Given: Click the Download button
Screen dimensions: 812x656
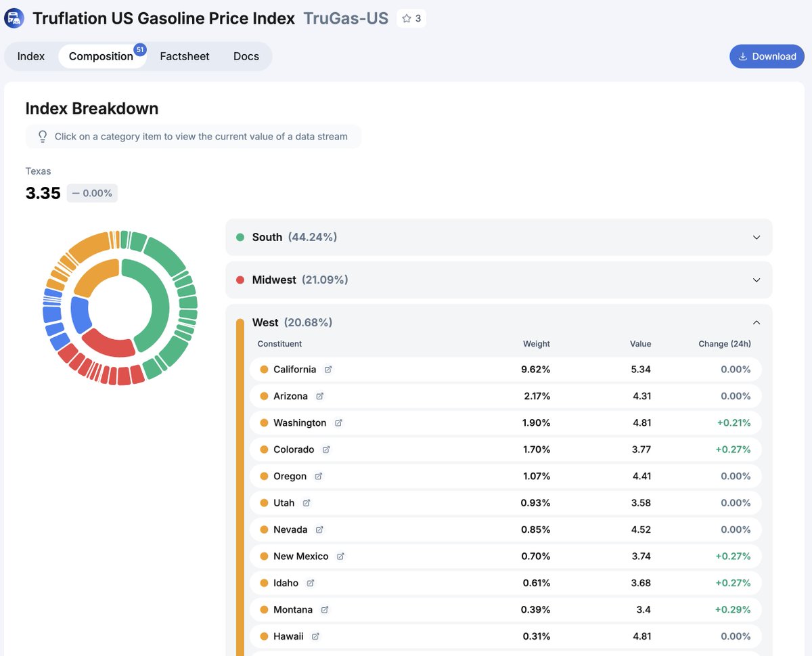Looking at the screenshot, I should click(767, 56).
